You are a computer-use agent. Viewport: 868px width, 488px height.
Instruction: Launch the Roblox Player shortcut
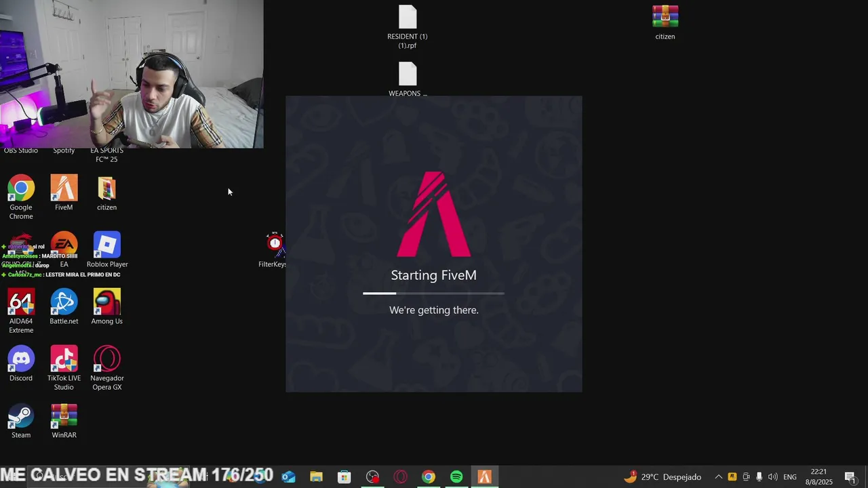pos(106,250)
